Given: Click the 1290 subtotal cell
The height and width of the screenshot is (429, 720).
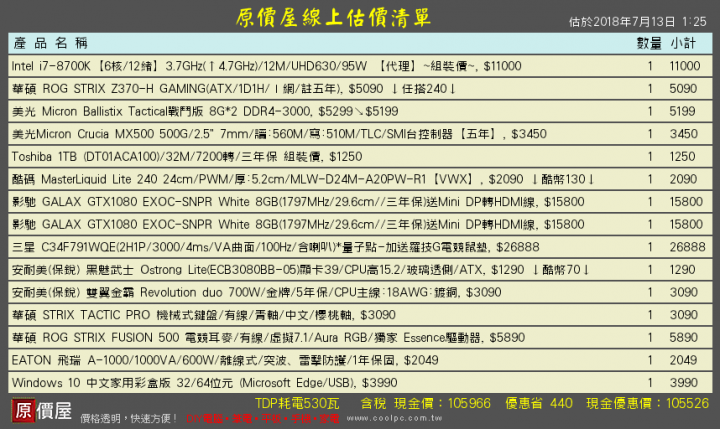Looking at the screenshot, I should 684,270.
